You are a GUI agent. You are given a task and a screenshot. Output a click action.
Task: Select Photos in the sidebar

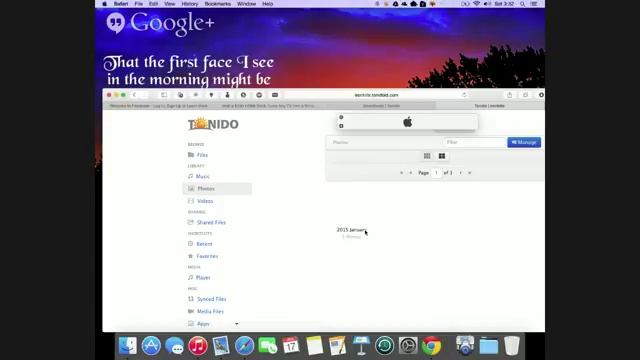coord(217,189)
